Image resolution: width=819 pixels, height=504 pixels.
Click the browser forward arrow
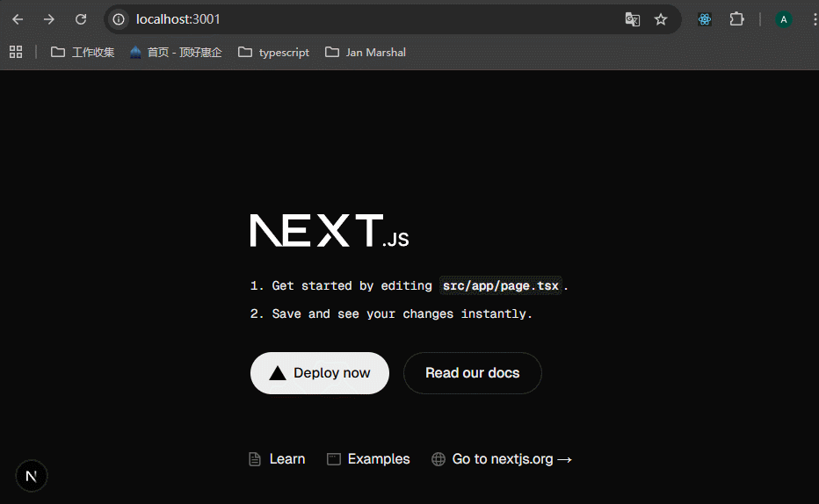49,19
